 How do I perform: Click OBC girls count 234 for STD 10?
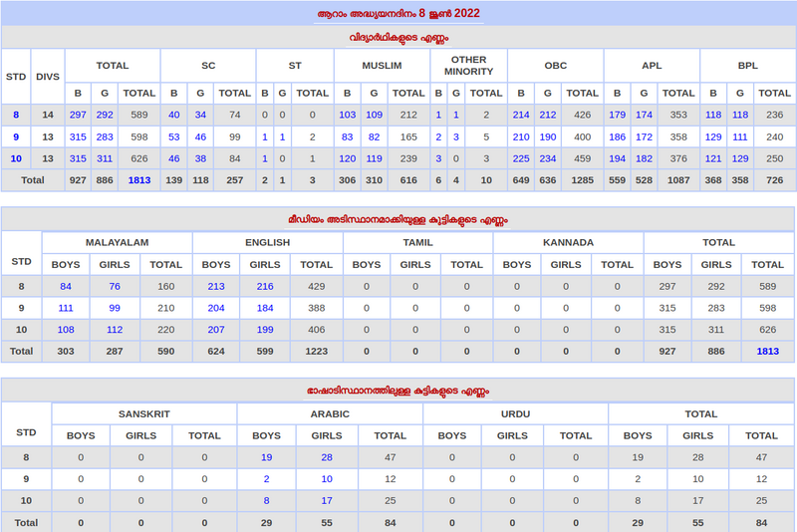tap(547, 158)
